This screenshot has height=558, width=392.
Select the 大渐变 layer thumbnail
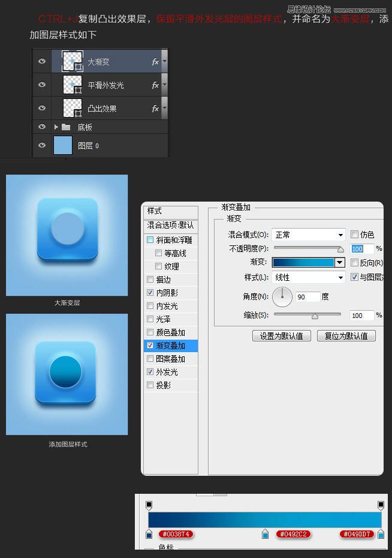(73, 61)
